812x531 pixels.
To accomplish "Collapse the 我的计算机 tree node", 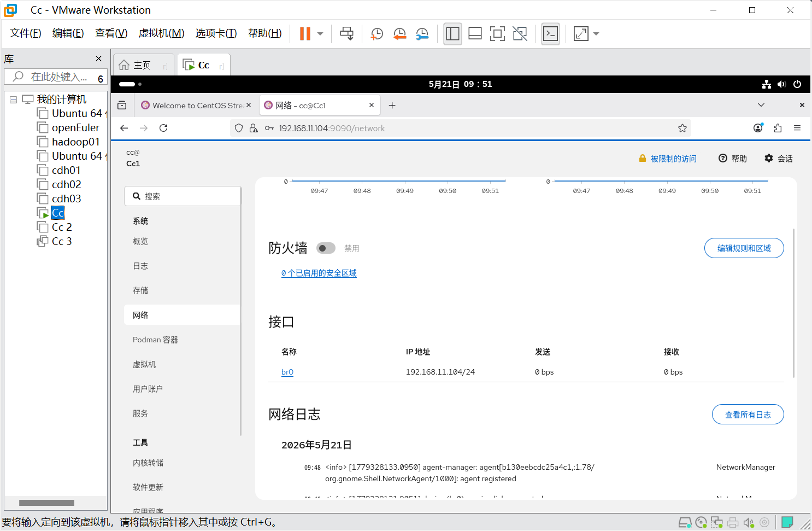I will (13, 100).
